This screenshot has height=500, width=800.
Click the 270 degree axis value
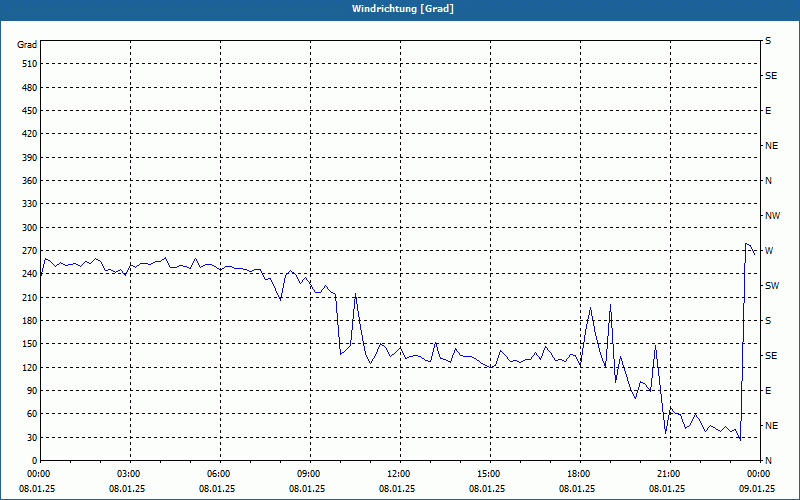30,251
